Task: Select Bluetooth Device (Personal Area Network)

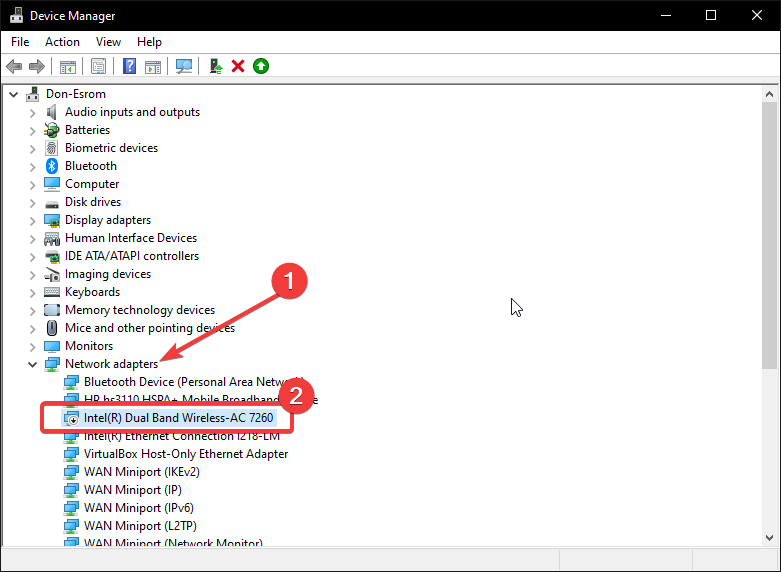Action: coord(193,382)
